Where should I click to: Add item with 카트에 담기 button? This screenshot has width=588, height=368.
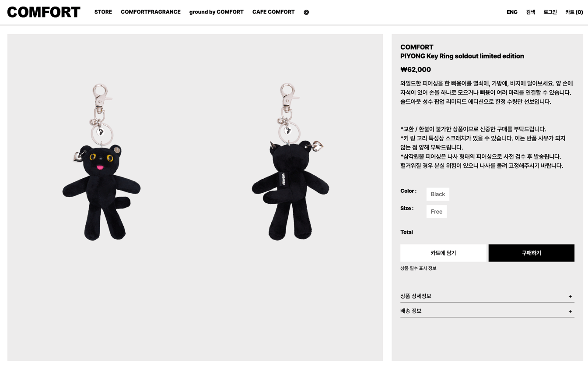point(443,253)
